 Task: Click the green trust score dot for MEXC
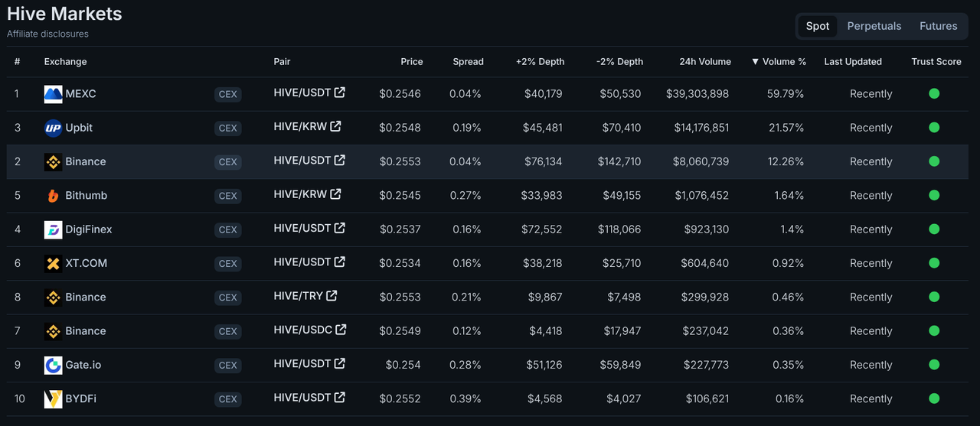click(x=934, y=93)
